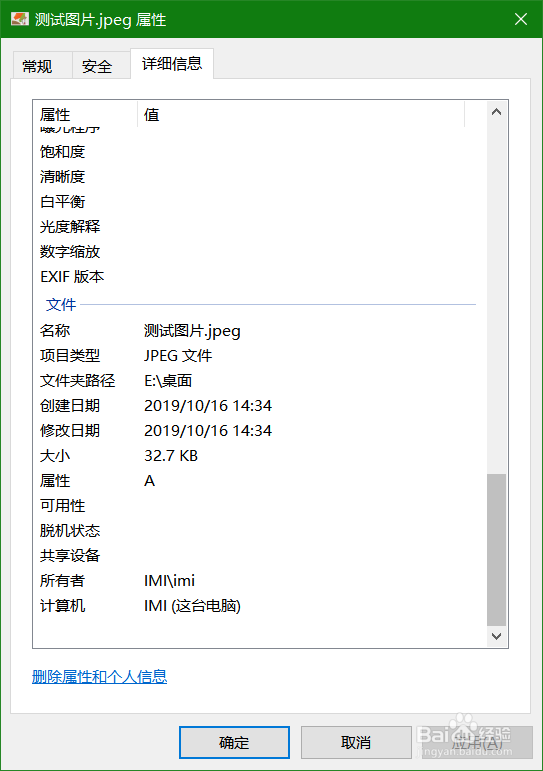The width and height of the screenshot is (543, 771).
Task: Select the EXIF 版本 property row
Action: point(256,277)
